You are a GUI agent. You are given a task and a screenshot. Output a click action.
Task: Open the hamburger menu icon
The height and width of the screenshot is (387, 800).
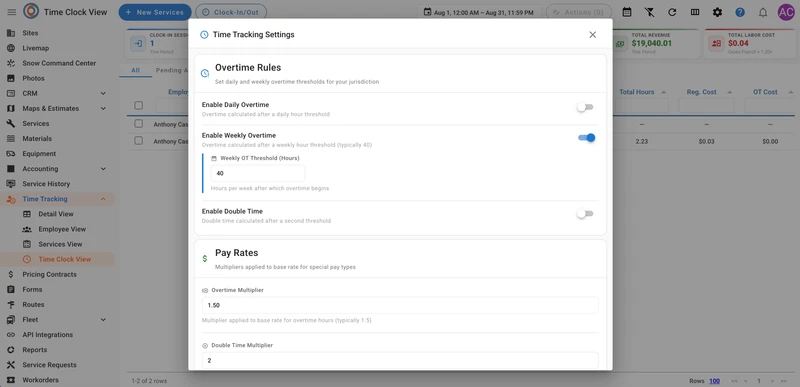pyautogui.click(x=12, y=12)
